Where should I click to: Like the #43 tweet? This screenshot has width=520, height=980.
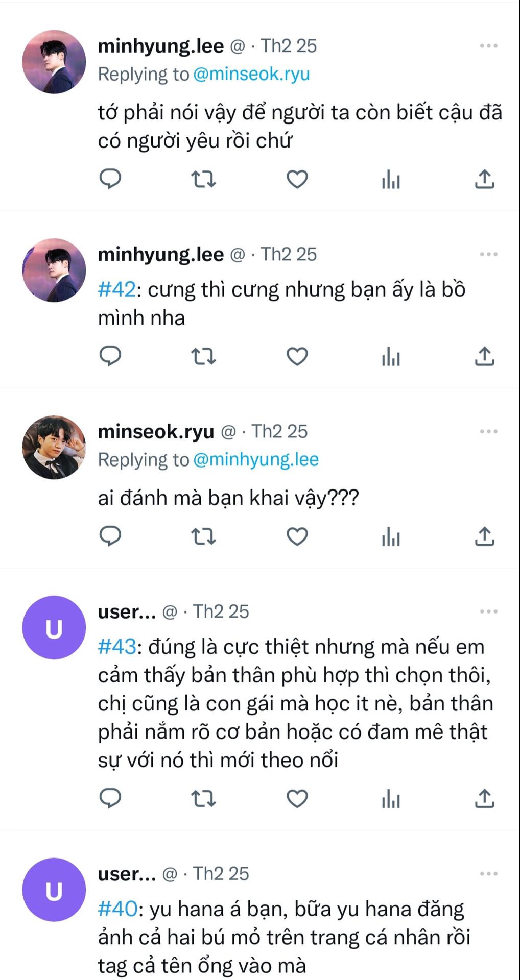[297, 798]
